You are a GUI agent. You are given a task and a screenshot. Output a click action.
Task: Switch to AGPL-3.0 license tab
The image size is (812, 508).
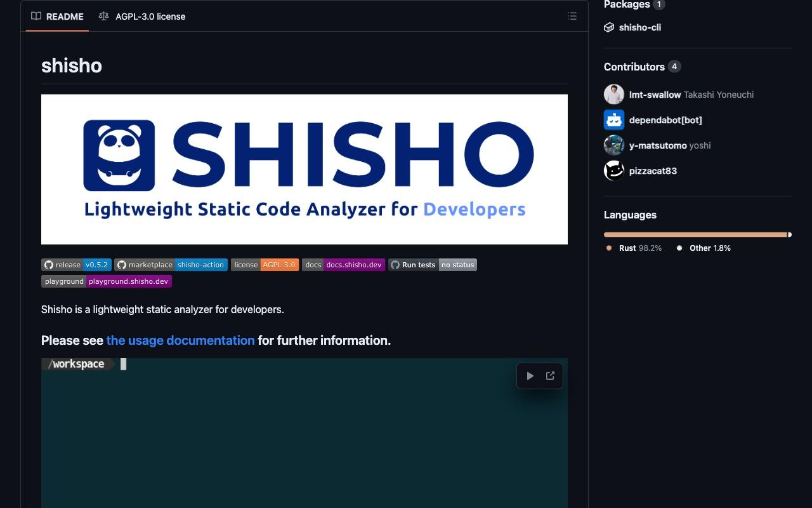click(x=142, y=17)
